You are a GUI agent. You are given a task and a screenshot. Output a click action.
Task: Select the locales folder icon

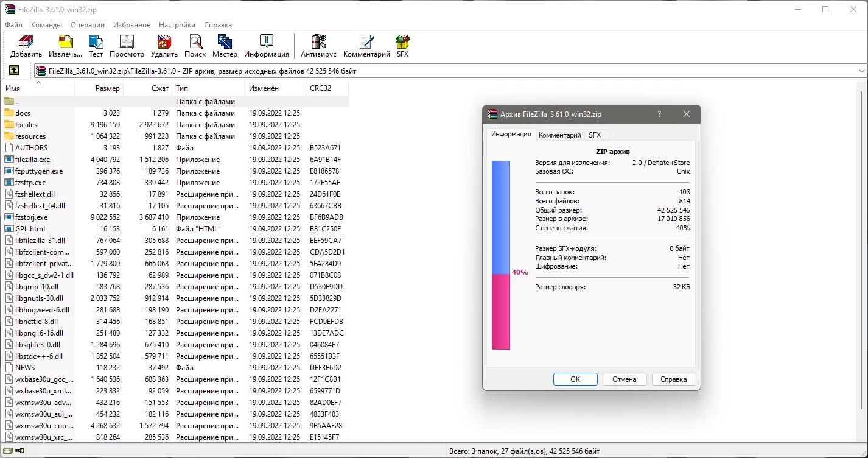pyautogui.click(x=9, y=124)
